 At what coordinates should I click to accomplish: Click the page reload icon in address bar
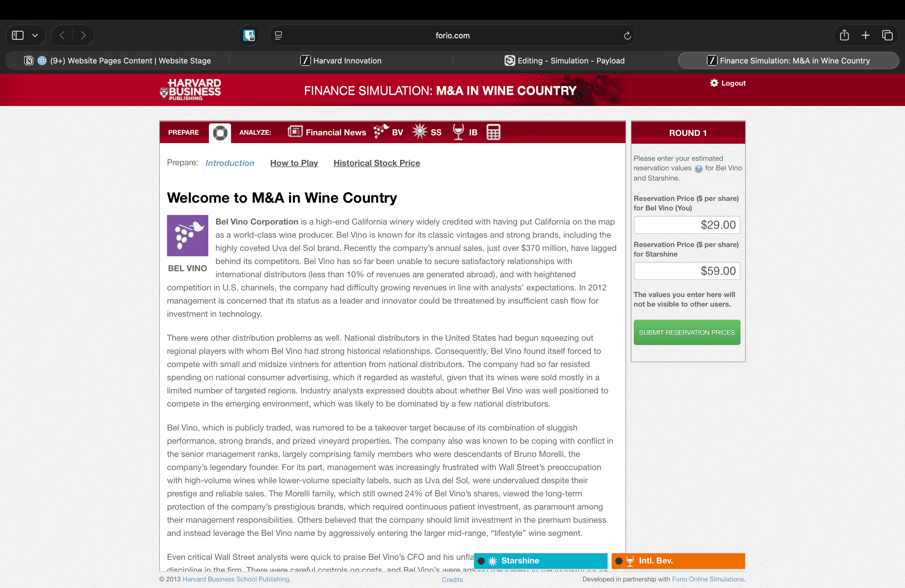click(627, 35)
